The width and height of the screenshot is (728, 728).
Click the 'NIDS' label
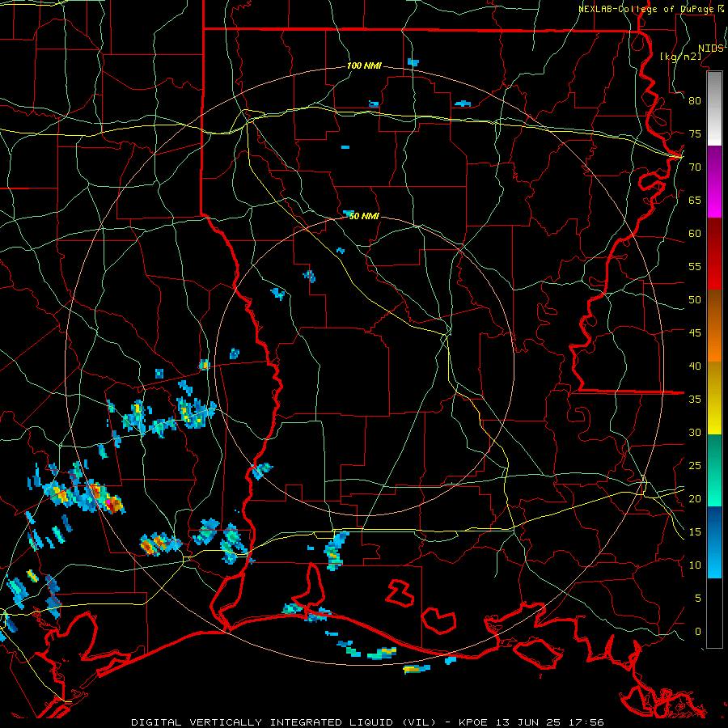coord(711,49)
